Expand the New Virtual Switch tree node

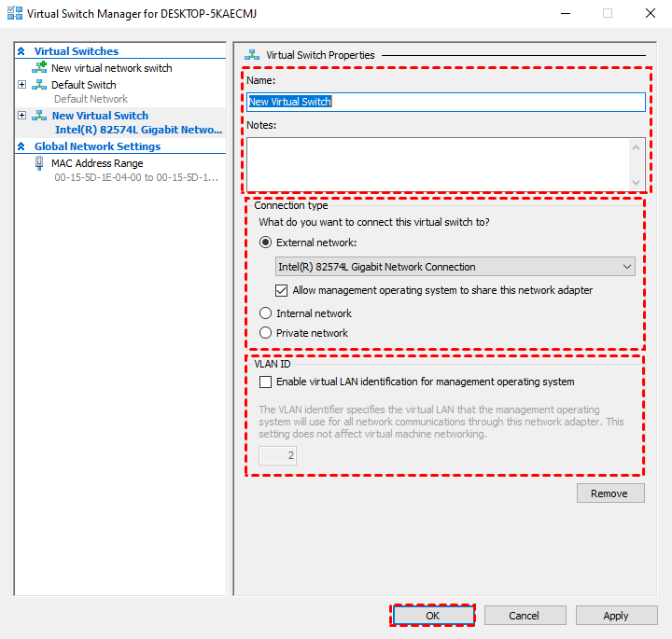(21, 116)
